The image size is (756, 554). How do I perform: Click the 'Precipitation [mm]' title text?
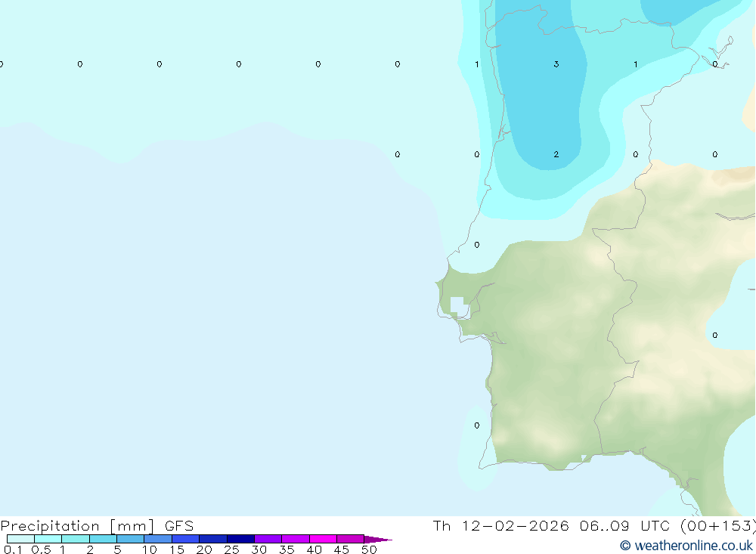tap(77, 525)
